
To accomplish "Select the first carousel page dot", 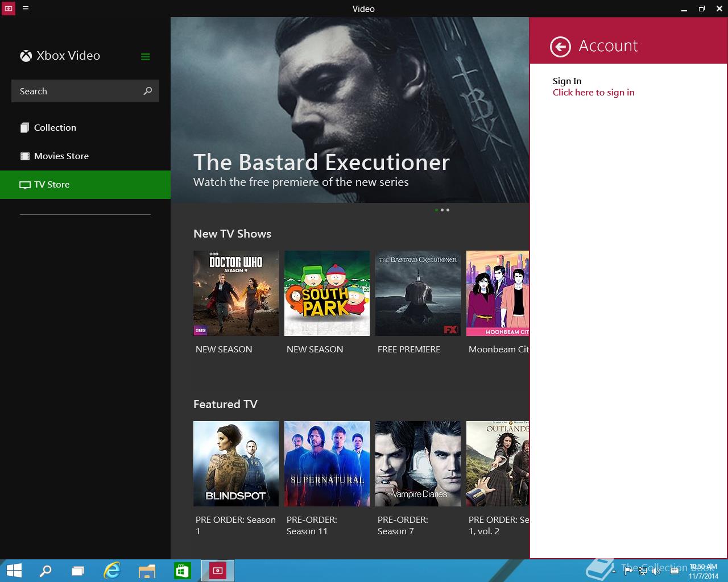I will (436, 210).
